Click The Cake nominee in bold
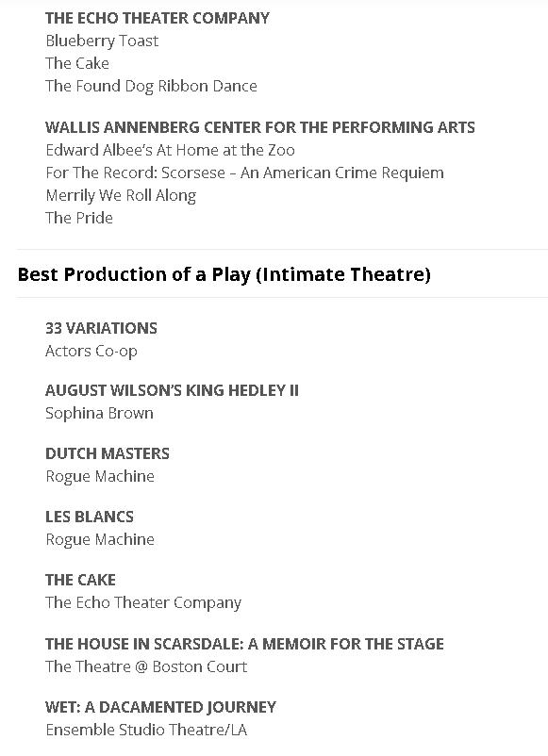Viewport: 548px width, 756px height. (x=80, y=580)
